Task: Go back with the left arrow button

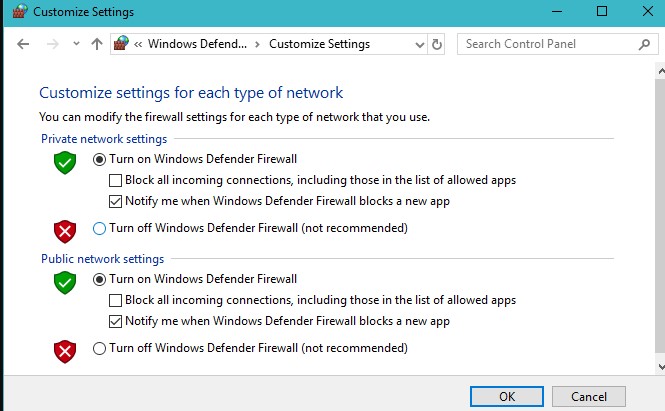Action: tap(23, 44)
